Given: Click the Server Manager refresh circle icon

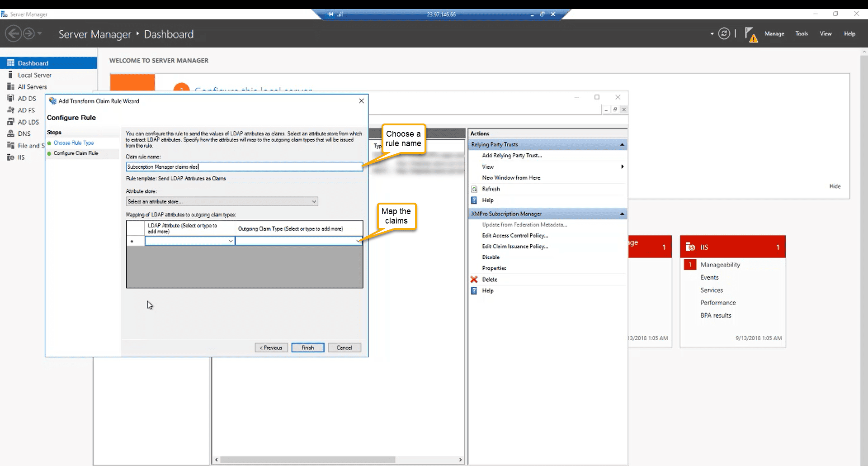Looking at the screenshot, I should click(x=724, y=34).
